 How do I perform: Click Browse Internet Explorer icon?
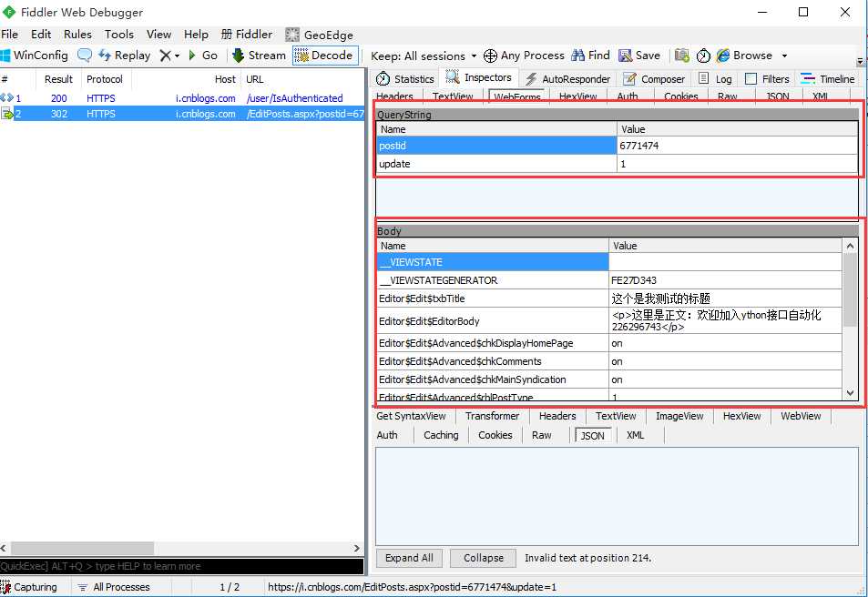pos(722,56)
